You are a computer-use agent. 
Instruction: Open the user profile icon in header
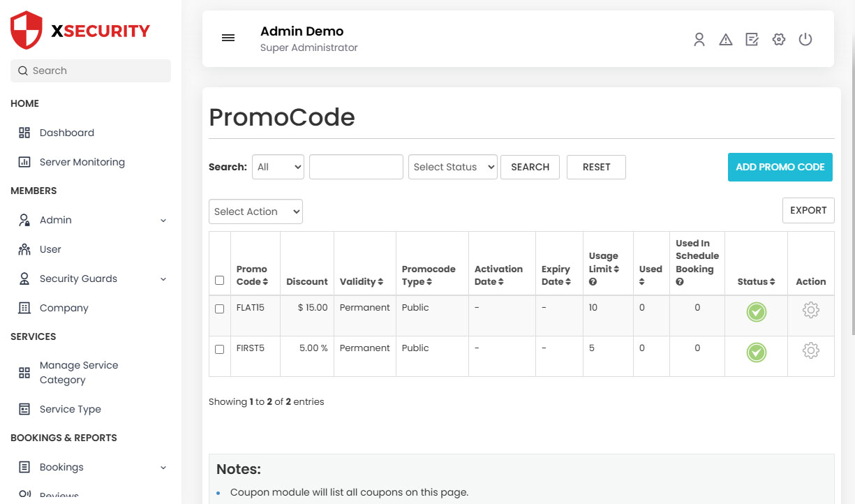pyautogui.click(x=699, y=40)
